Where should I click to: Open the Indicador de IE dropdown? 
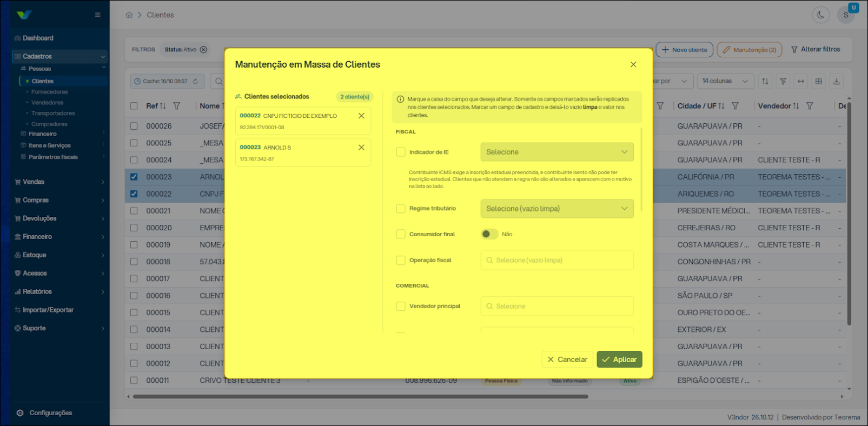557,152
